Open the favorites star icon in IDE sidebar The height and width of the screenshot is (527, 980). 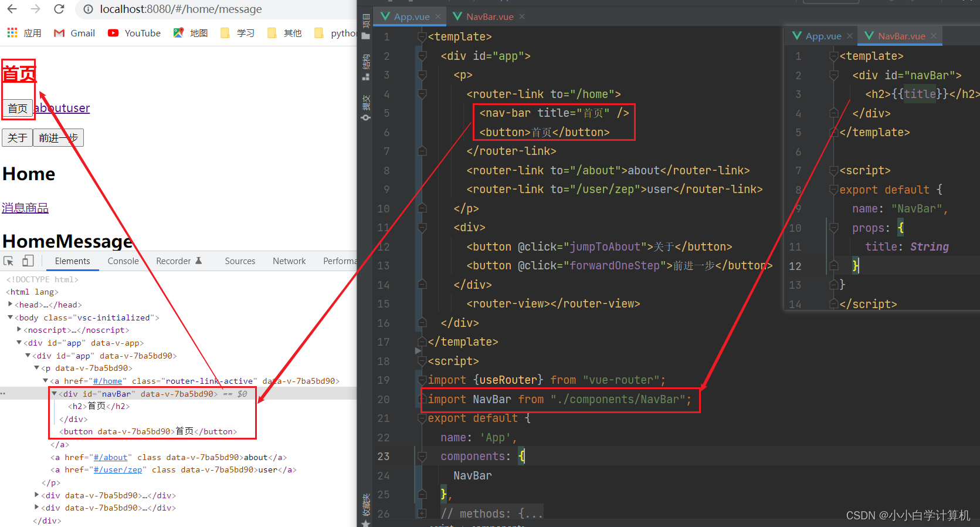pos(366,523)
